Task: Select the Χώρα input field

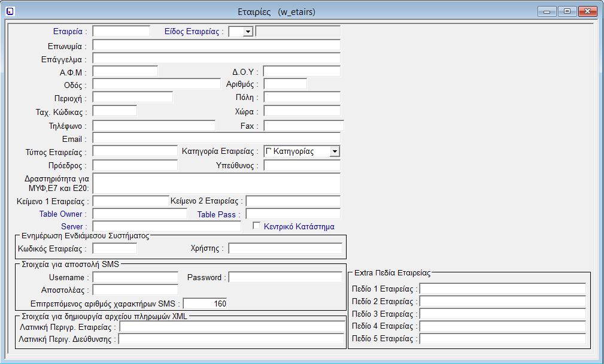Action: [302, 111]
